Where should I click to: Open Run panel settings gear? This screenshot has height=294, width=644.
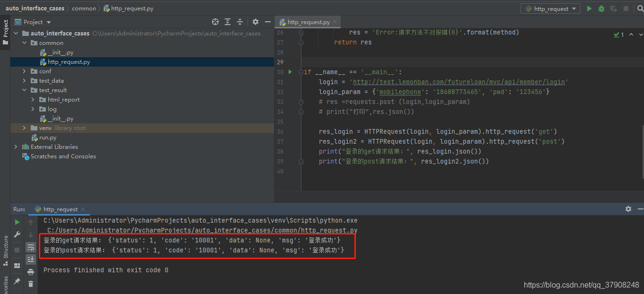[x=628, y=209]
